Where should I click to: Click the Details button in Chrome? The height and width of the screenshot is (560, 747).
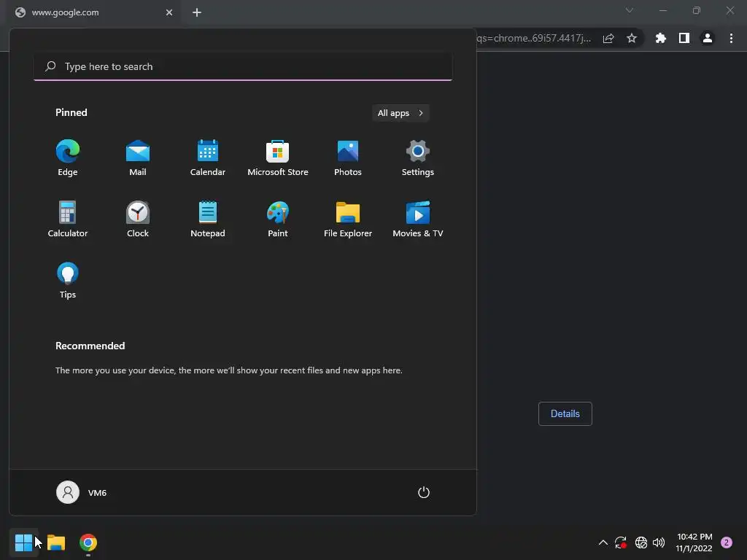click(565, 414)
